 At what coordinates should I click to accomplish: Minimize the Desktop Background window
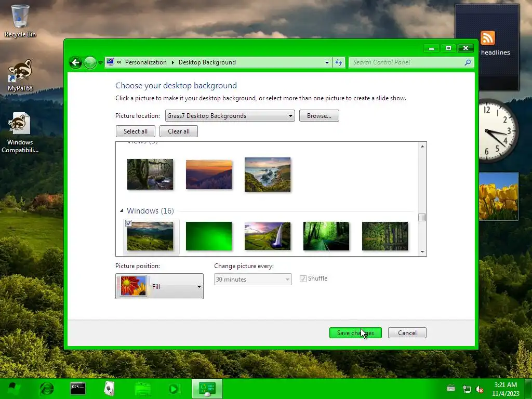pos(432,48)
